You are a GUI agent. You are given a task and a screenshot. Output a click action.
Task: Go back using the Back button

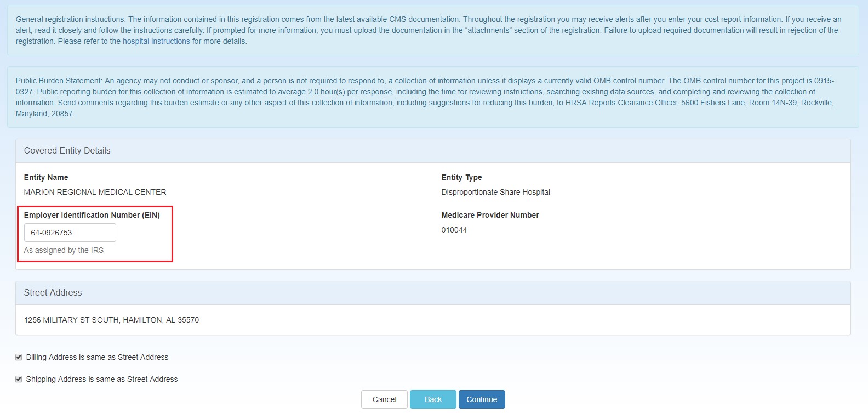pos(433,399)
